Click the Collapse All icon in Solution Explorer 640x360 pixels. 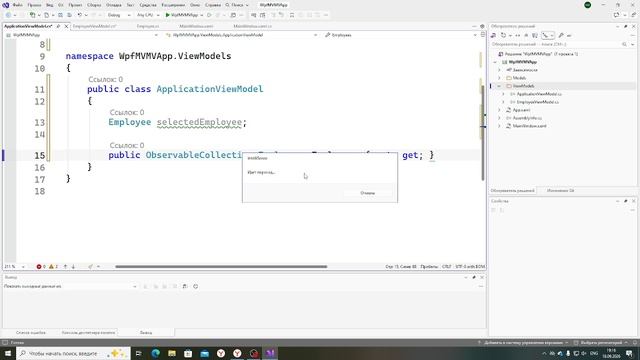[526, 36]
